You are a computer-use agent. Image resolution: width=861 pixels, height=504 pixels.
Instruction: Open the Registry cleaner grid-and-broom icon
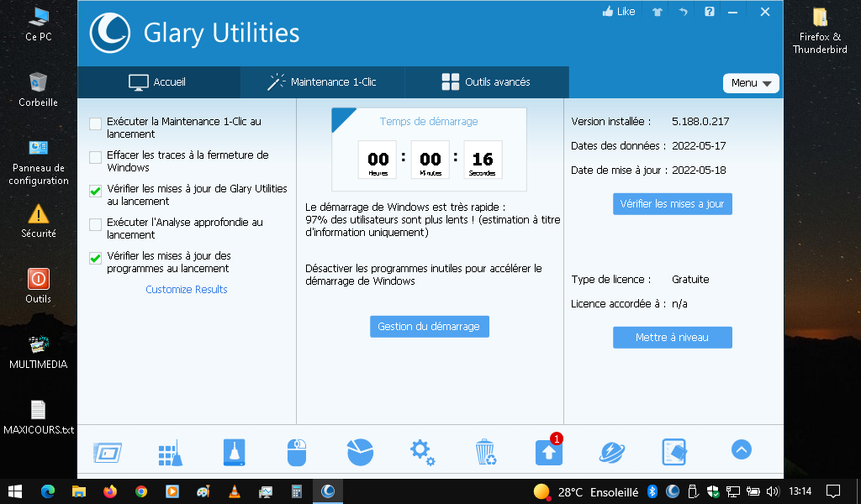[x=170, y=453]
